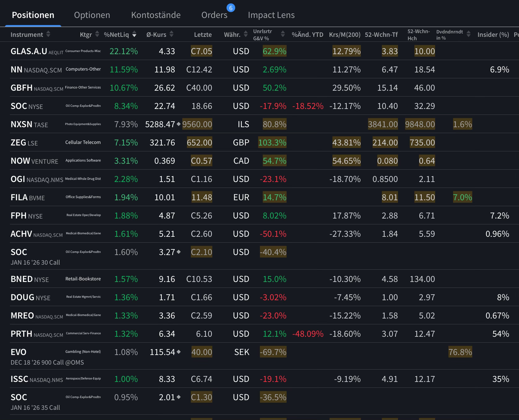The width and height of the screenshot is (519, 420).
Task: Click SOC YTD change -18.52%
Action: pyautogui.click(x=308, y=106)
